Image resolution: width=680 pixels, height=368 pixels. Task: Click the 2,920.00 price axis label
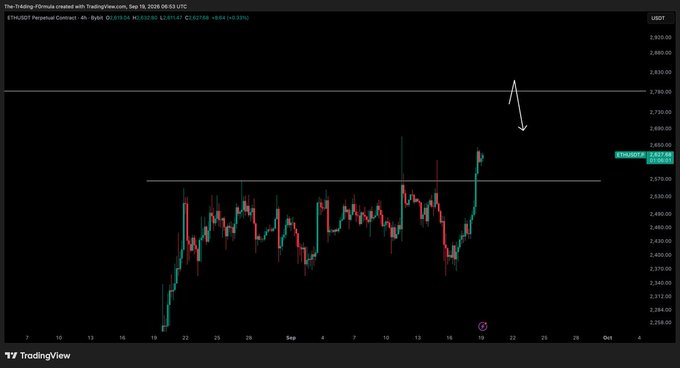660,38
